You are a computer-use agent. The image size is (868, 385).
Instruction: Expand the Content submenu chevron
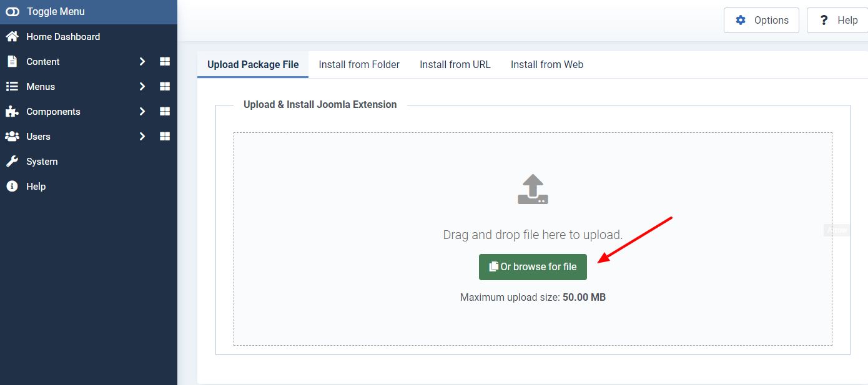[x=142, y=62]
